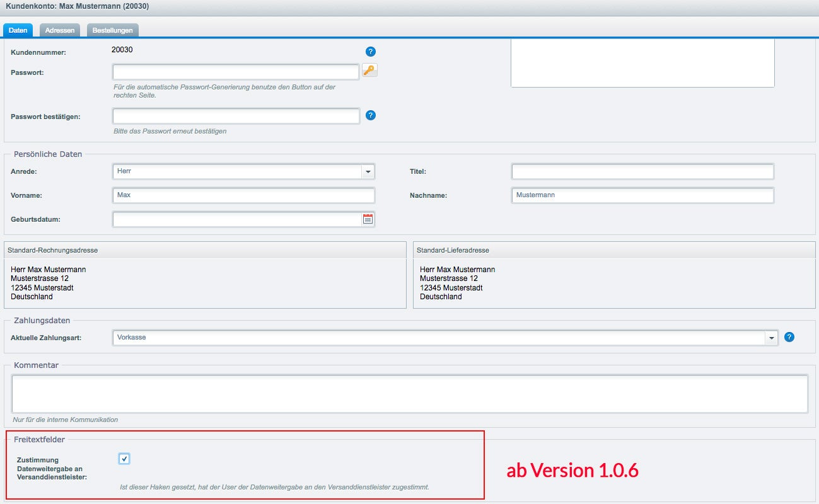819x504 pixels.
Task: Switch to the Daten tab
Action: click(x=18, y=30)
